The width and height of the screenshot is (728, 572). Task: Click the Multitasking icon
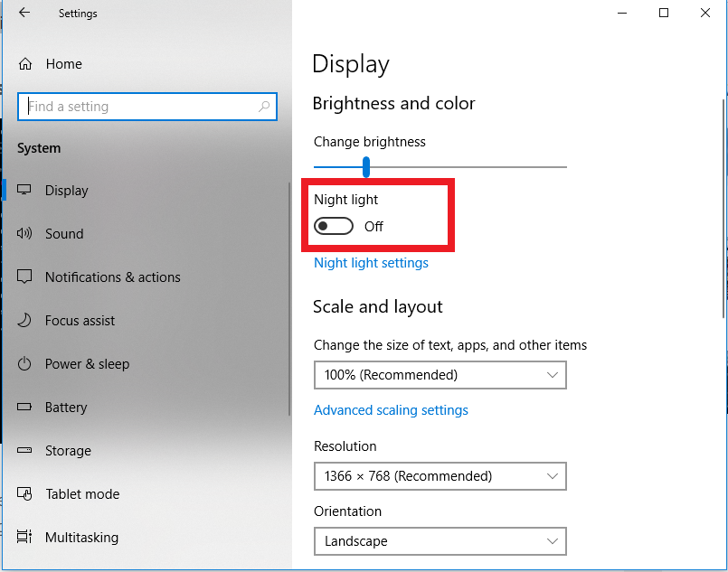[24, 537]
